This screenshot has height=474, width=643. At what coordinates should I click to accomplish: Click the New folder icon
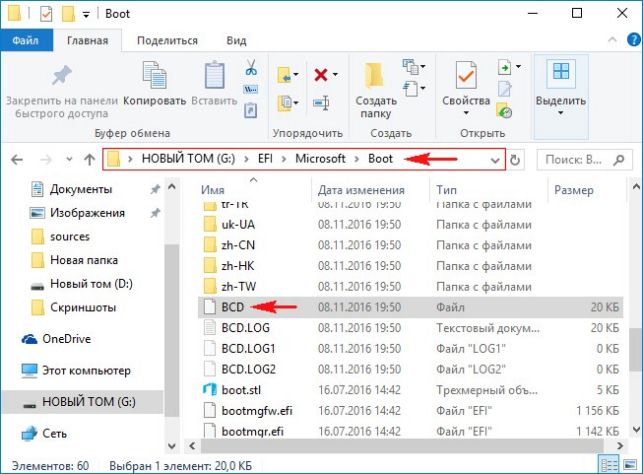tap(374, 75)
